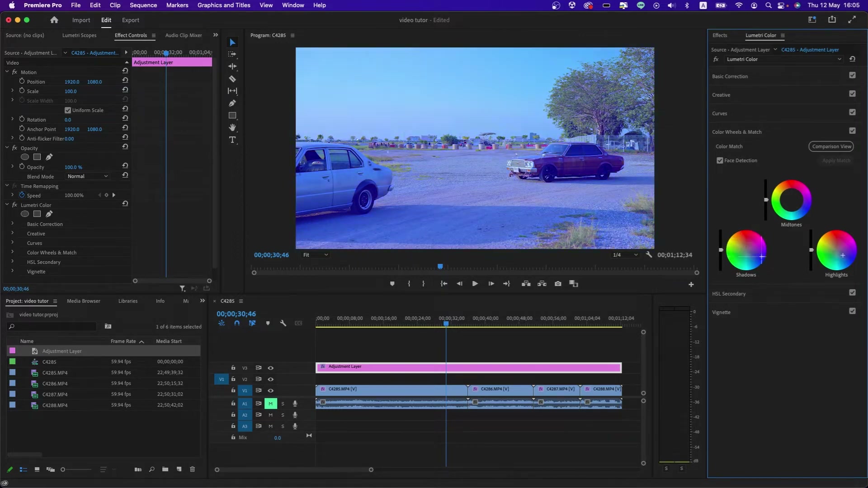Open the Import workspace
The width and height of the screenshot is (868, 488).
(x=81, y=20)
